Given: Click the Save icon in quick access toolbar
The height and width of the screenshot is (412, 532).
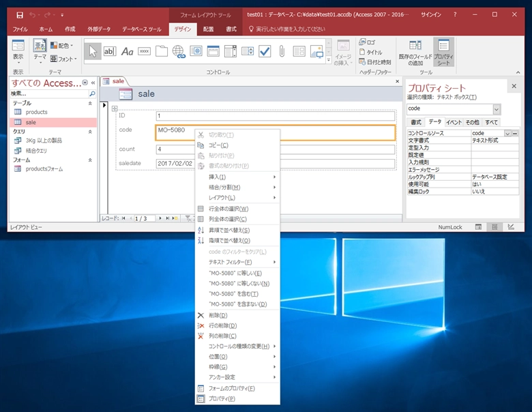Looking at the screenshot, I should (20, 15).
